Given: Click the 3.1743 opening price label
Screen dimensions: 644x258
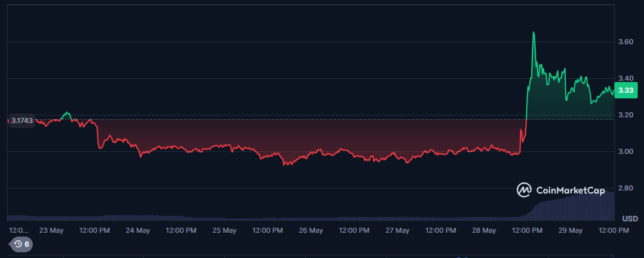Looking at the screenshot, I should point(21,120).
